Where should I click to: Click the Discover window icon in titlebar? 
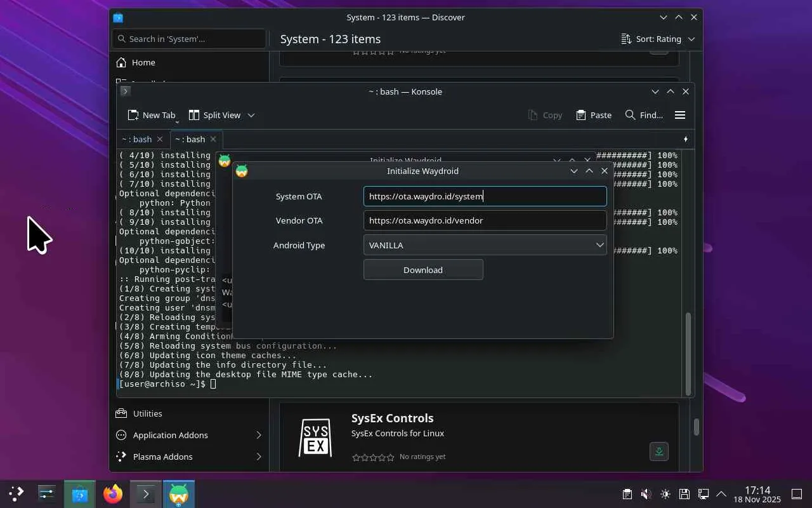(118, 18)
